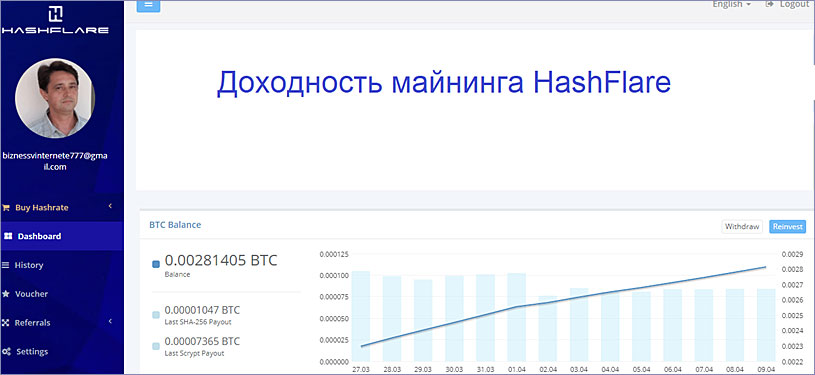The width and height of the screenshot is (815, 375).
Task: Expand the Buy Hashrate chevron
Action: point(110,206)
